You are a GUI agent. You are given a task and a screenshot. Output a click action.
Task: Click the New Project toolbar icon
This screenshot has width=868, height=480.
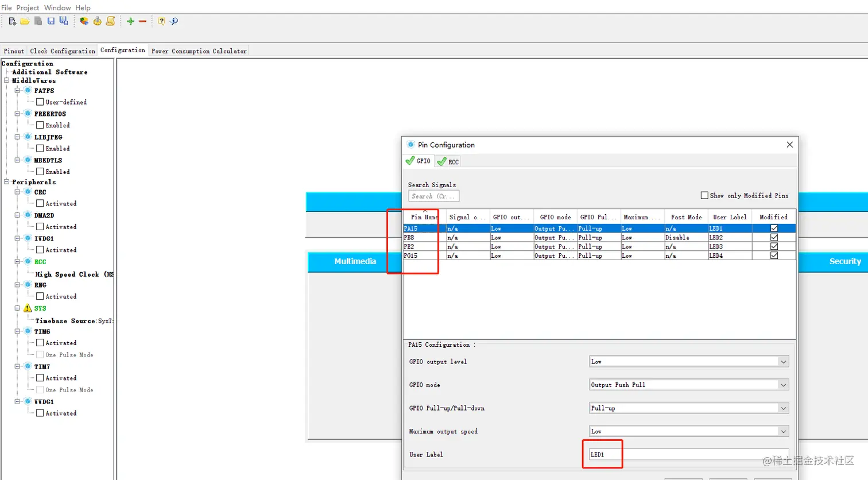point(12,21)
